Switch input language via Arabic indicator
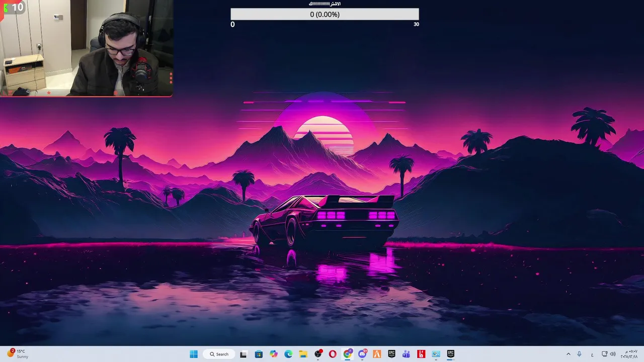 (592, 354)
